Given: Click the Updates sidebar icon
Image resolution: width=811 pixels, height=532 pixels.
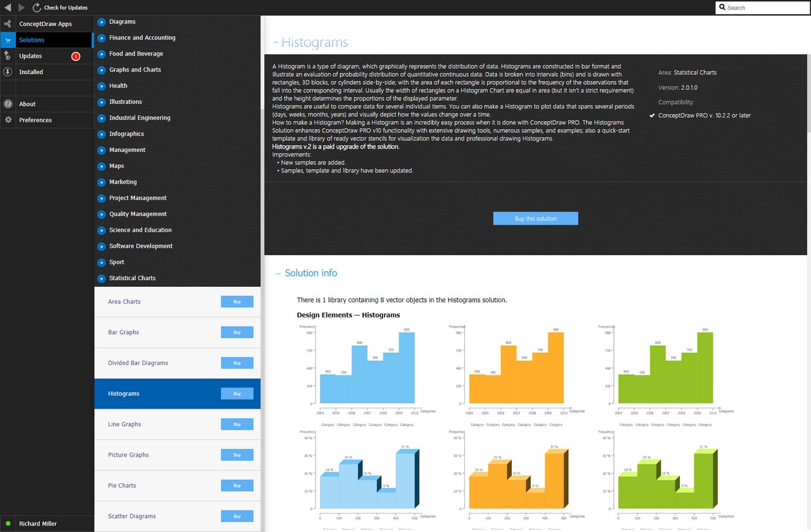Looking at the screenshot, I should click(8, 56).
